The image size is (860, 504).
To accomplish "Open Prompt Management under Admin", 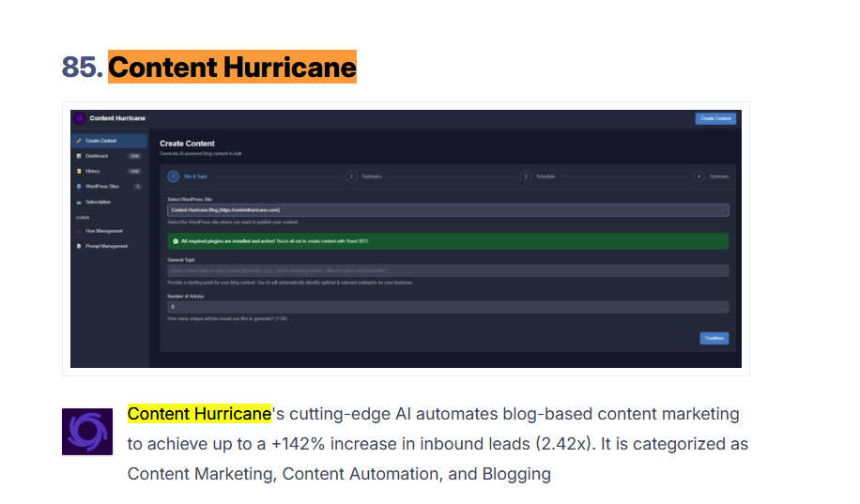I will (x=109, y=246).
